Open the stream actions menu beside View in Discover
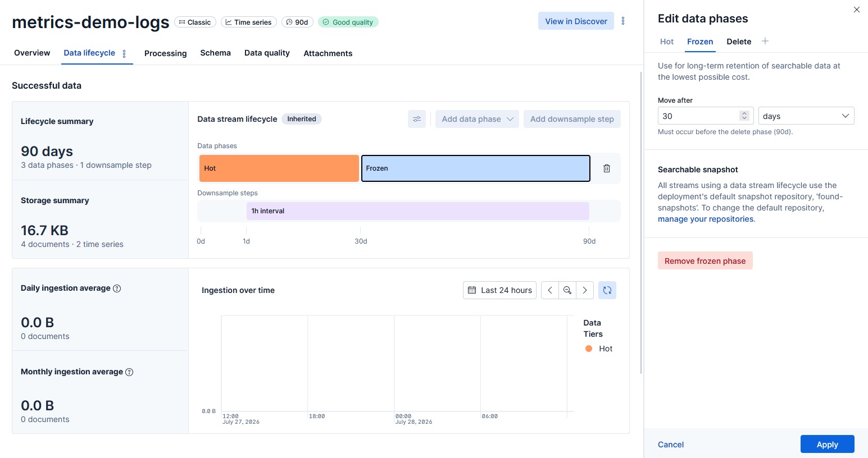The width and height of the screenshot is (868, 458). pyautogui.click(x=623, y=21)
